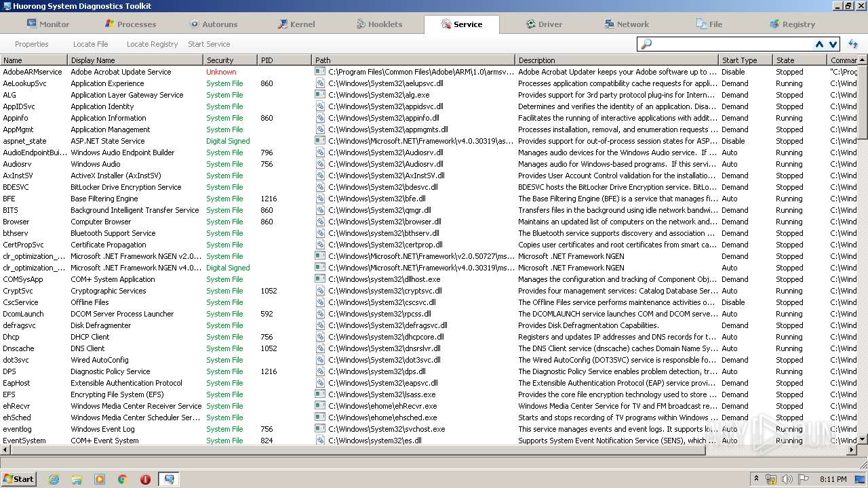Select the AdobeARMservice row

429,72
